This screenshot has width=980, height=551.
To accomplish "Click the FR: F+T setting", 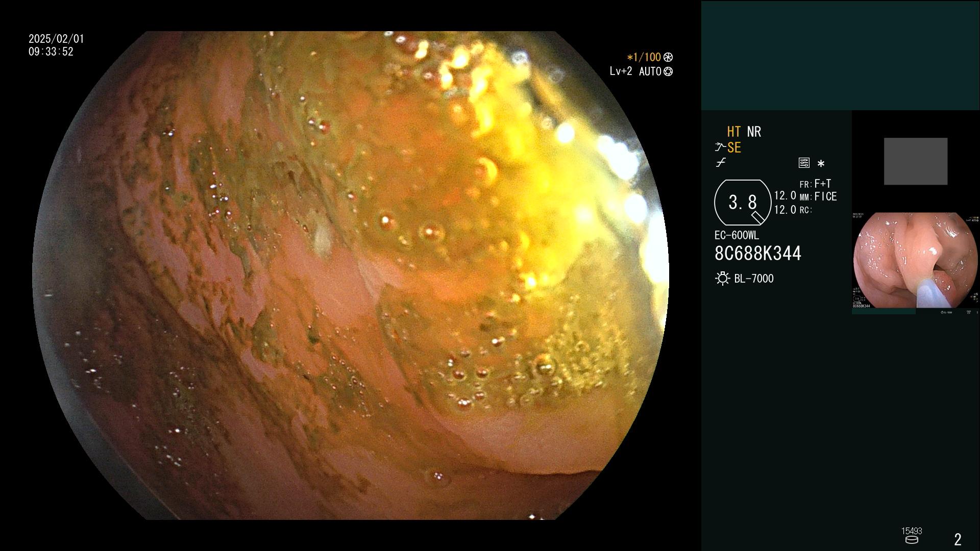I will pyautogui.click(x=815, y=184).
